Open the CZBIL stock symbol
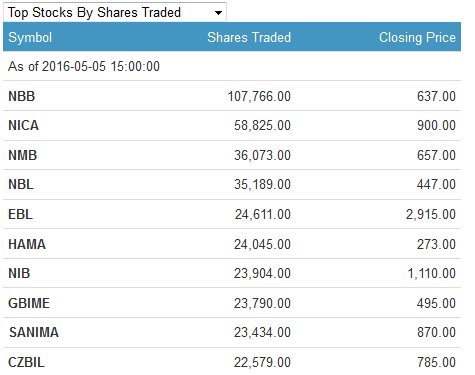Image resolution: width=475 pixels, height=375 pixels. [26, 362]
